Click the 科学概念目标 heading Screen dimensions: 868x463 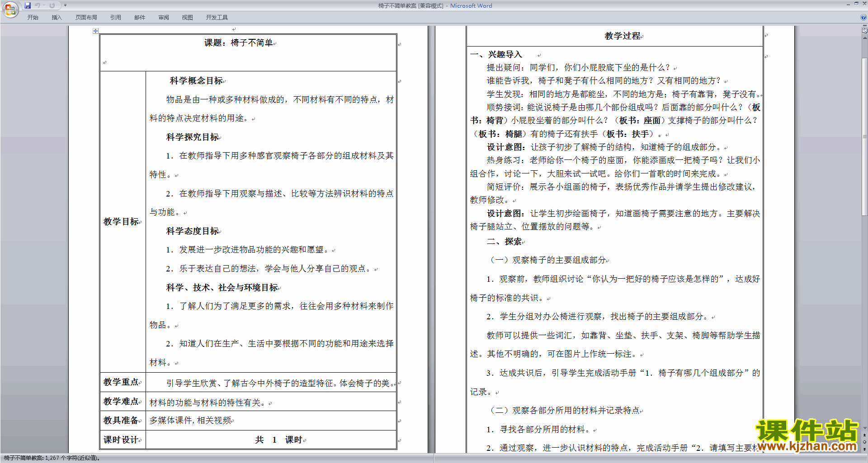point(196,81)
